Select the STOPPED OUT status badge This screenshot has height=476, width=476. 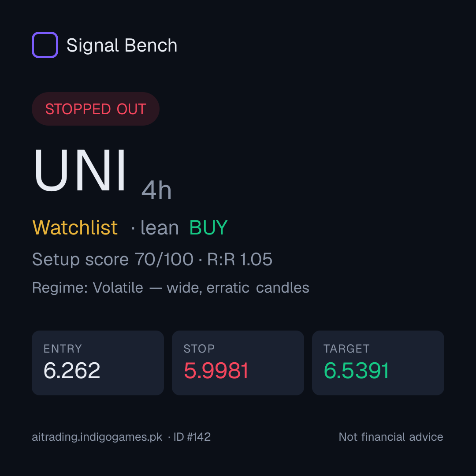coord(96,109)
